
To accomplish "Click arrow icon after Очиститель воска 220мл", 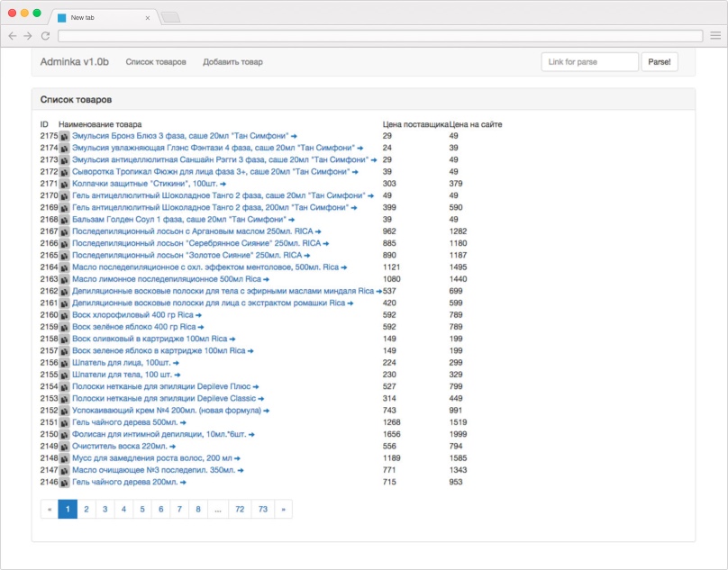I will [172, 446].
